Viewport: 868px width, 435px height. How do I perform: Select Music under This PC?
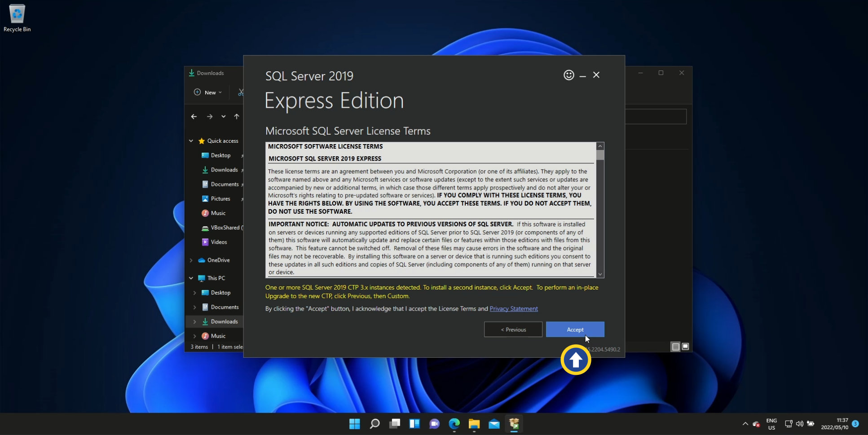coord(218,336)
